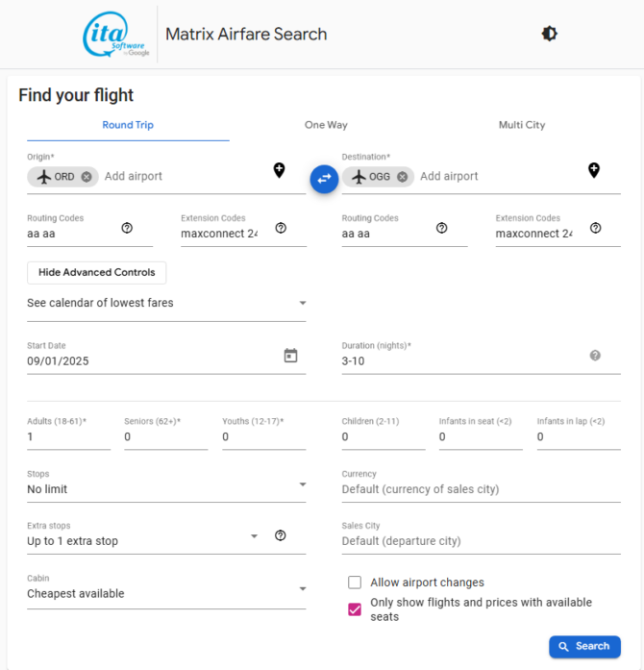Open the Start Date calendar picker
The width and height of the screenshot is (644, 670).
[x=290, y=356]
